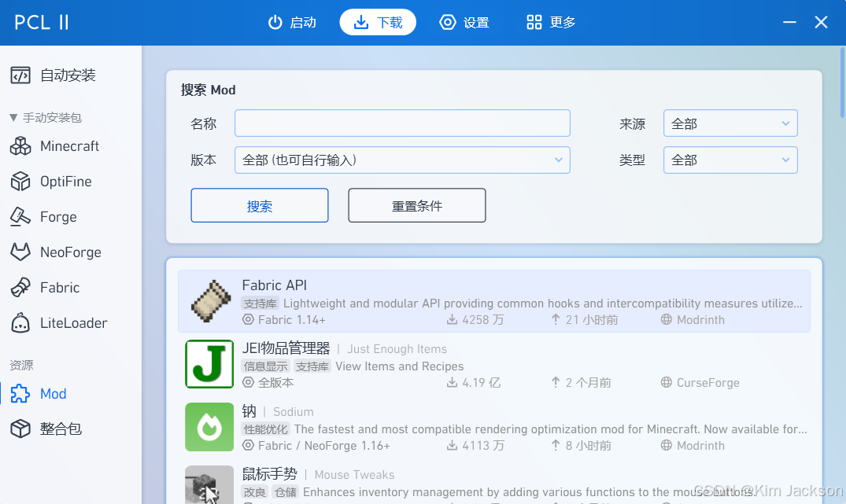
Task: Click the CurseForge globe icon on JEI
Action: point(667,383)
